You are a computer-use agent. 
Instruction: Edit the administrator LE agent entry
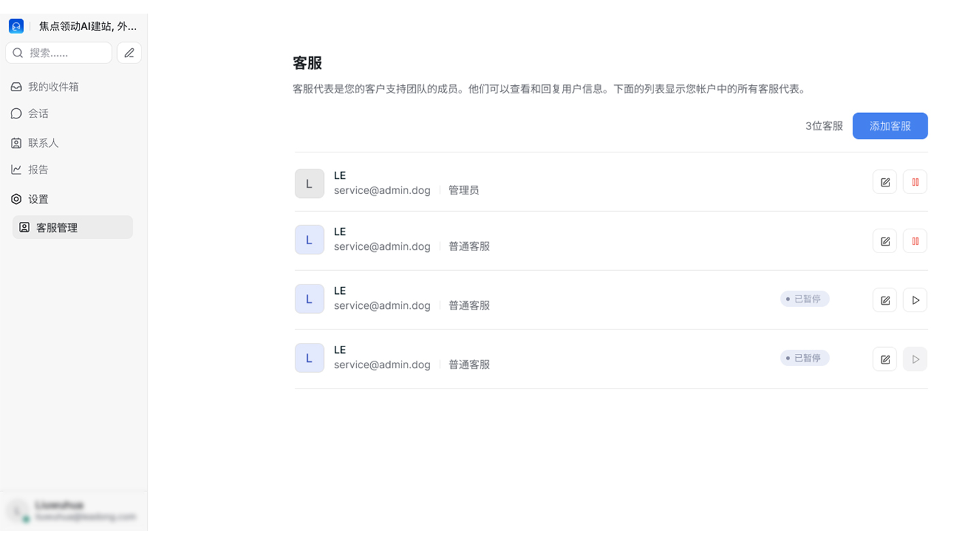[885, 182]
